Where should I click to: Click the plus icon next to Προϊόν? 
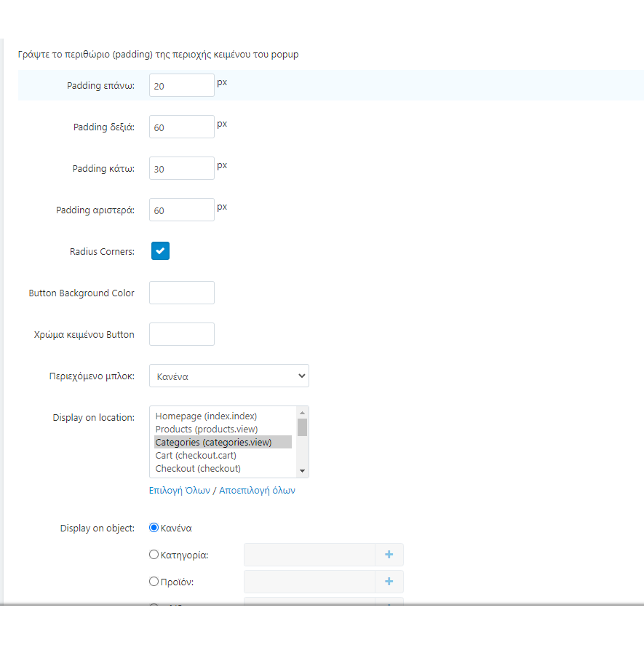389,582
